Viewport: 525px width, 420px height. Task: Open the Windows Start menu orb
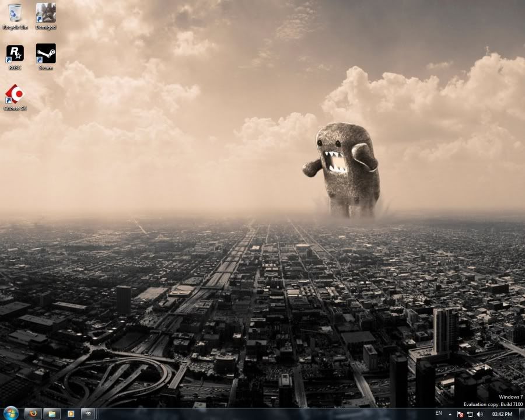tap(10, 413)
